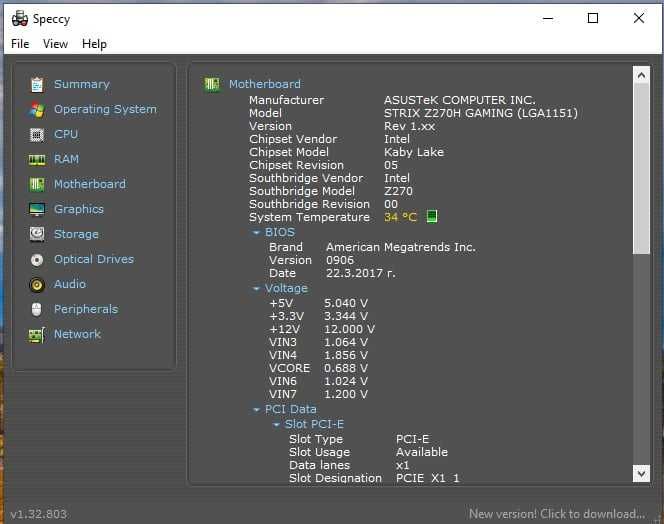This screenshot has height=524, width=664.
Task: Collapse the Voltage section
Action: [x=256, y=289]
